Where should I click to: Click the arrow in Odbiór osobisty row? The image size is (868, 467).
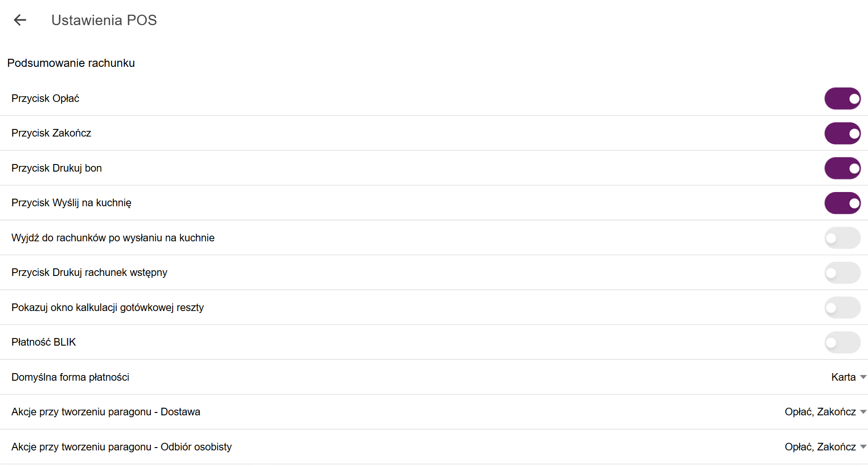(x=863, y=447)
